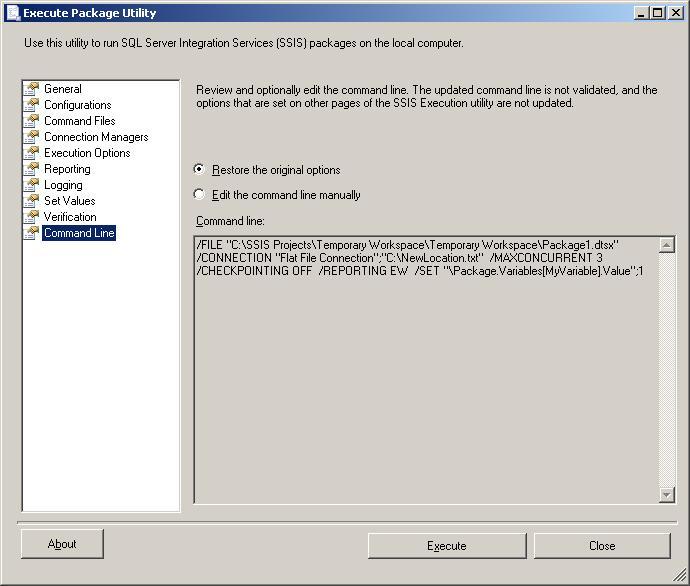Viewport: 690px width, 586px height.
Task: Open the About dialog button
Action: 62,544
